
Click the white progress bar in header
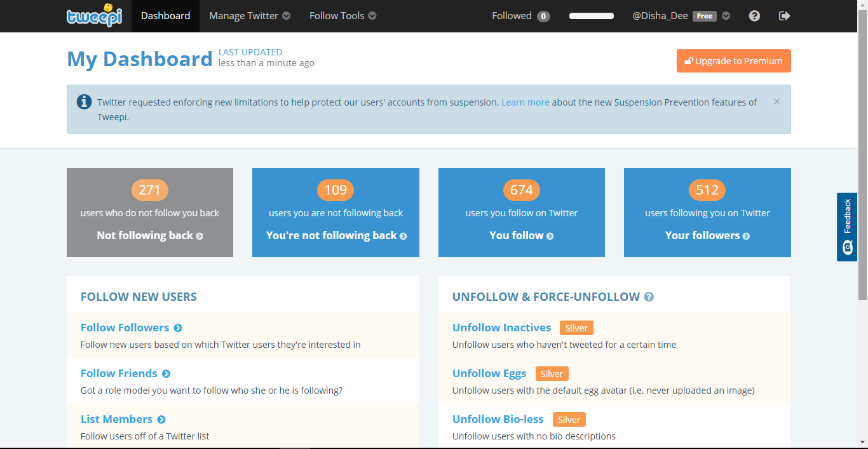click(x=592, y=16)
